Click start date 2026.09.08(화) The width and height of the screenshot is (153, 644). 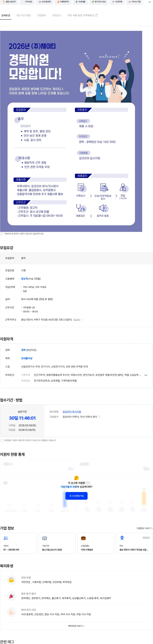pyautogui.click(x=27, y=425)
